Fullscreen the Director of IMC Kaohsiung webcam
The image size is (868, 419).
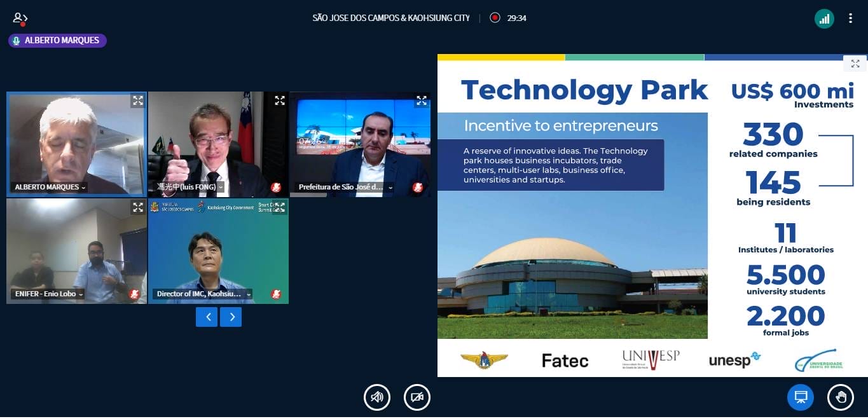280,207
